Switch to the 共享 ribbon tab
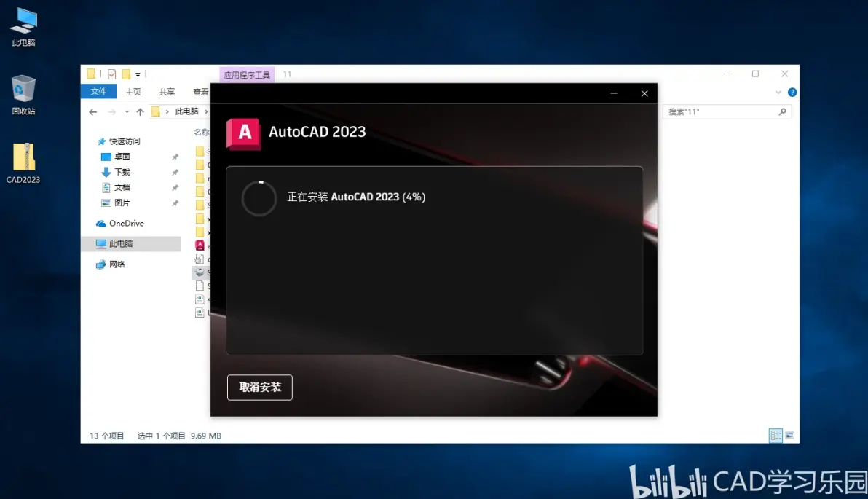Viewport: 868px width, 499px height. (x=167, y=92)
